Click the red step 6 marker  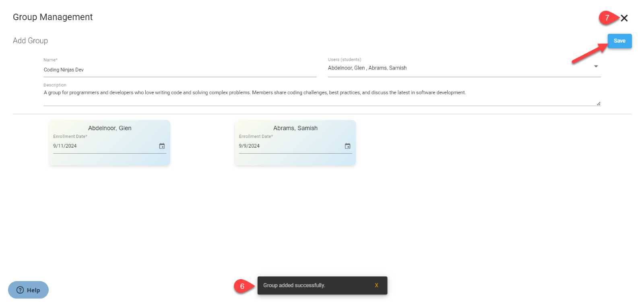pyautogui.click(x=242, y=286)
